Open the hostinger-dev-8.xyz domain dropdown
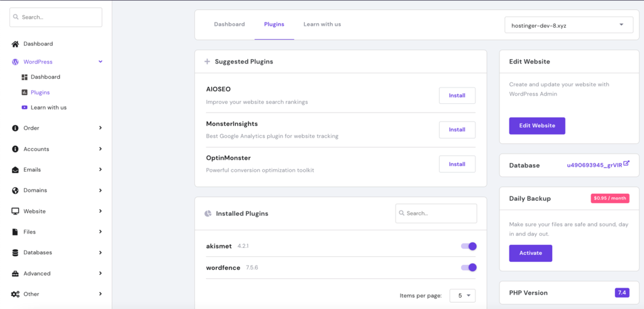This screenshot has width=644, height=309. pos(569,25)
